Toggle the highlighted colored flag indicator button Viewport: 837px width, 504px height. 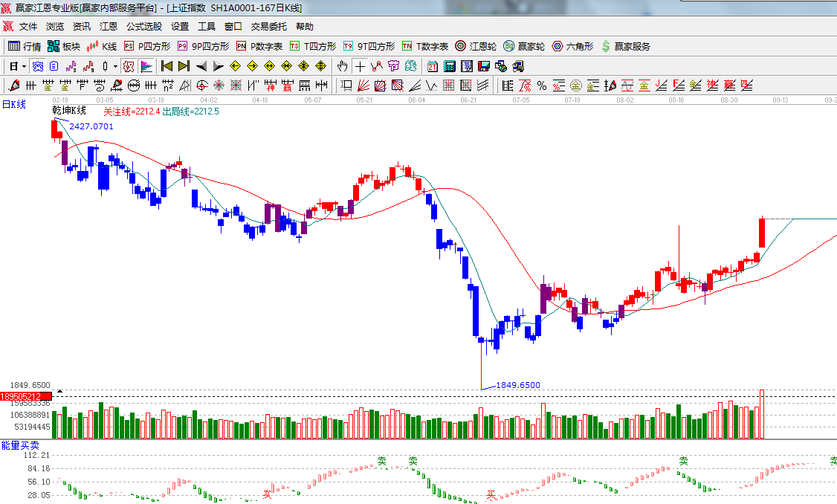(146, 66)
